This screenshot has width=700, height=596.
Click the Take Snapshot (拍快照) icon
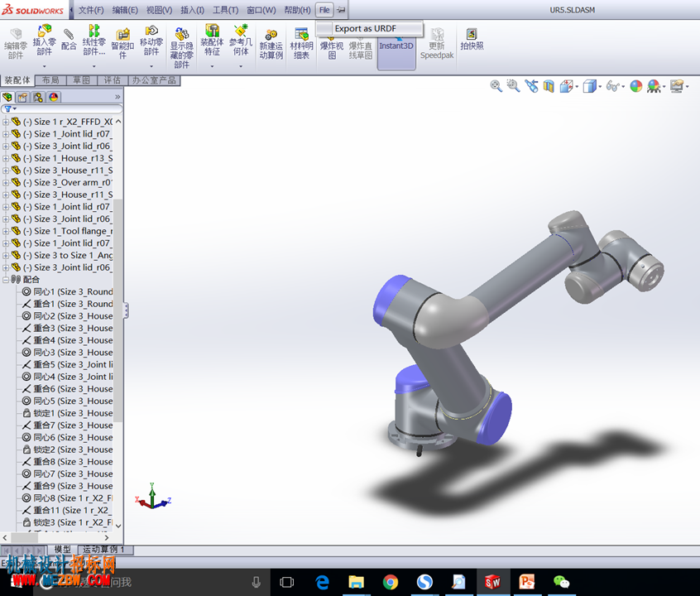pyautogui.click(x=472, y=39)
